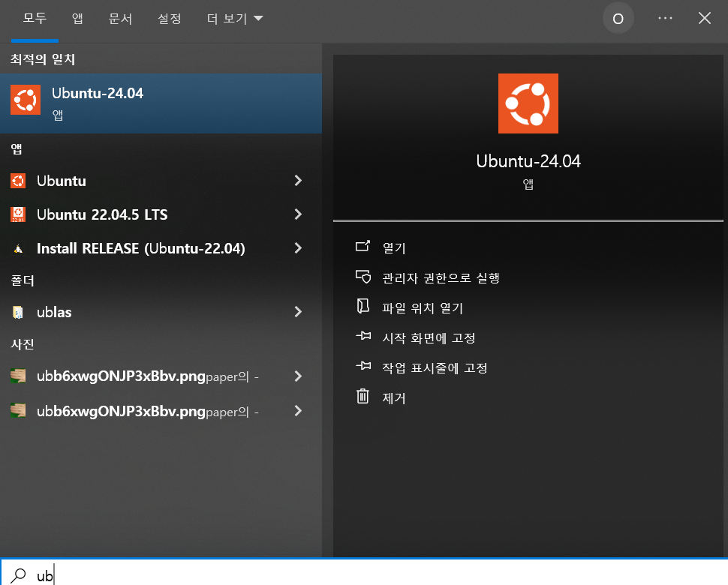Click the O account avatar button
Viewport: 728px width, 585px height.
[x=618, y=19]
